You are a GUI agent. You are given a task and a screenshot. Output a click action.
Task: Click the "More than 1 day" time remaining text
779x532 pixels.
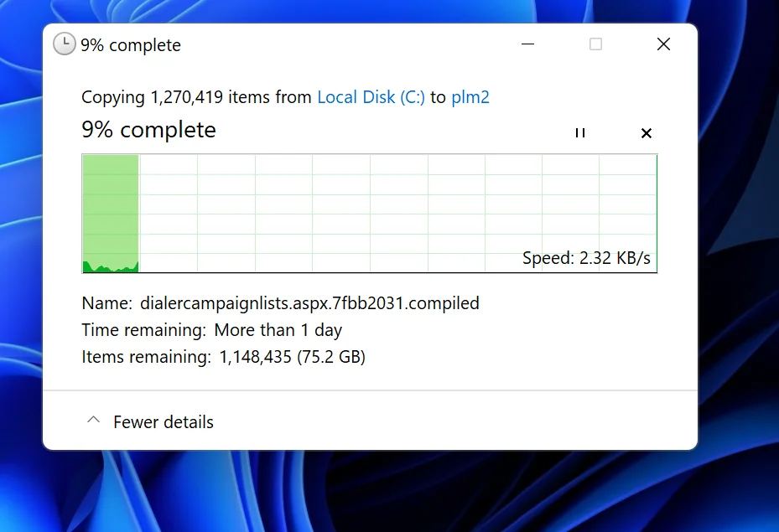click(x=278, y=329)
